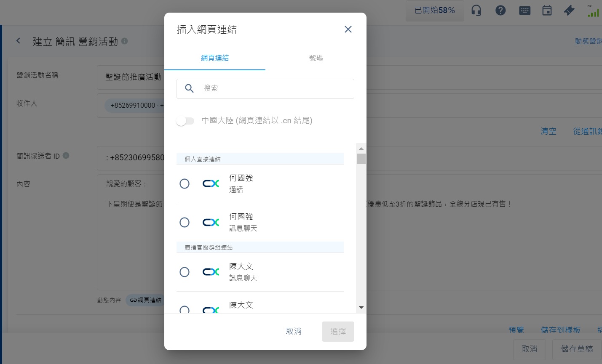The width and height of the screenshot is (602, 364).
Task: Open the help question mark icon
Action: (x=500, y=11)
